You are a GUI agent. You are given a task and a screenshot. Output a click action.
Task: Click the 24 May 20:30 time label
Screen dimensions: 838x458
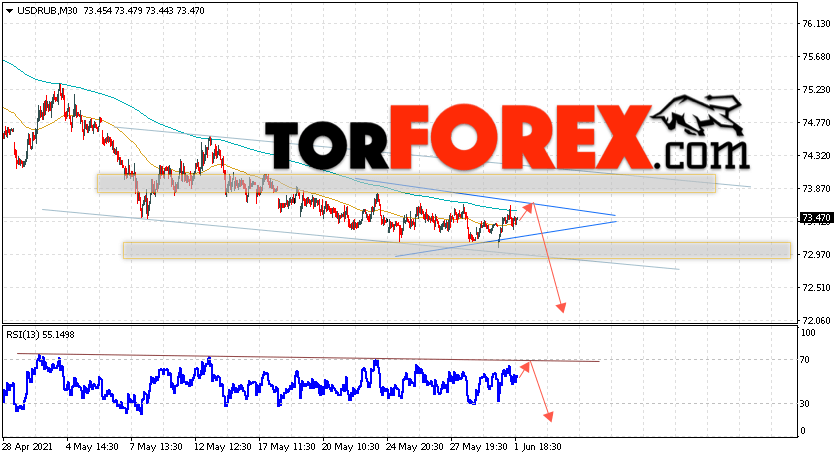(415, 446)
